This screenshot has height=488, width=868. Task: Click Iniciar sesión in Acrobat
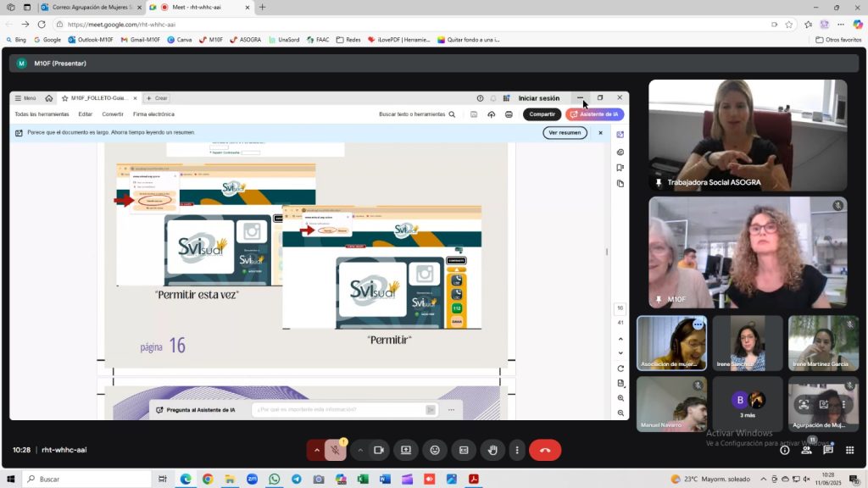pos(538,98)
